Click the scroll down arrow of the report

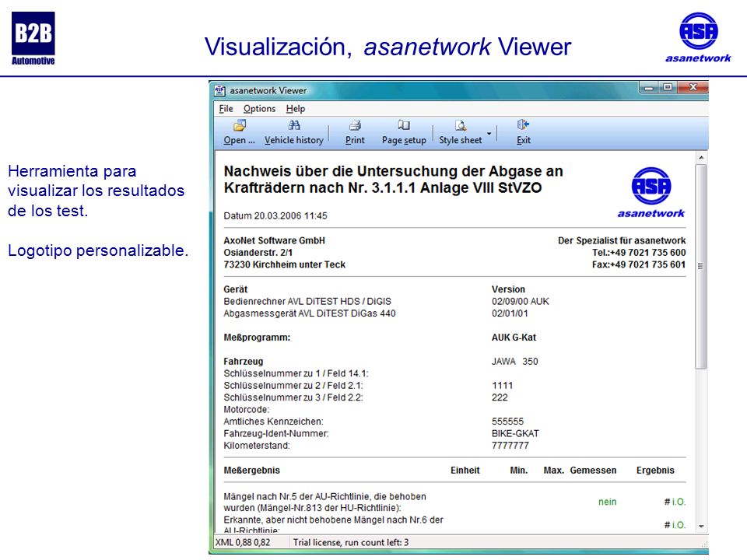tap(701, 527)
